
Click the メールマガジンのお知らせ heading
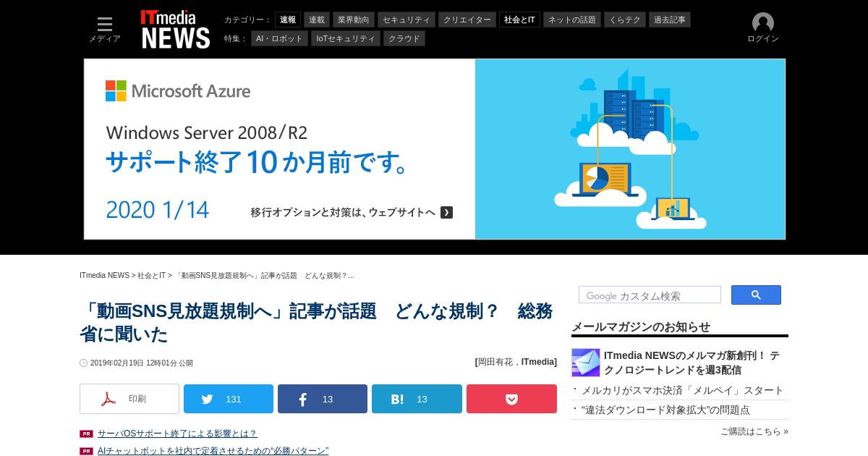641,326
